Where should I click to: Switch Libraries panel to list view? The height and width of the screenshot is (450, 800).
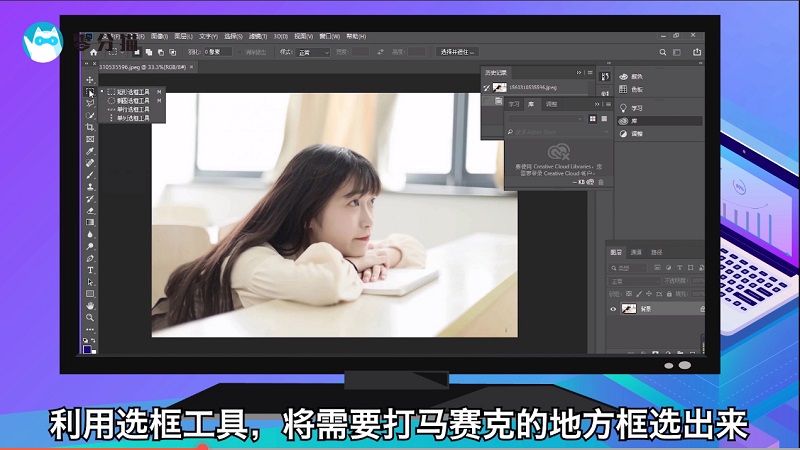click(604, 118)
